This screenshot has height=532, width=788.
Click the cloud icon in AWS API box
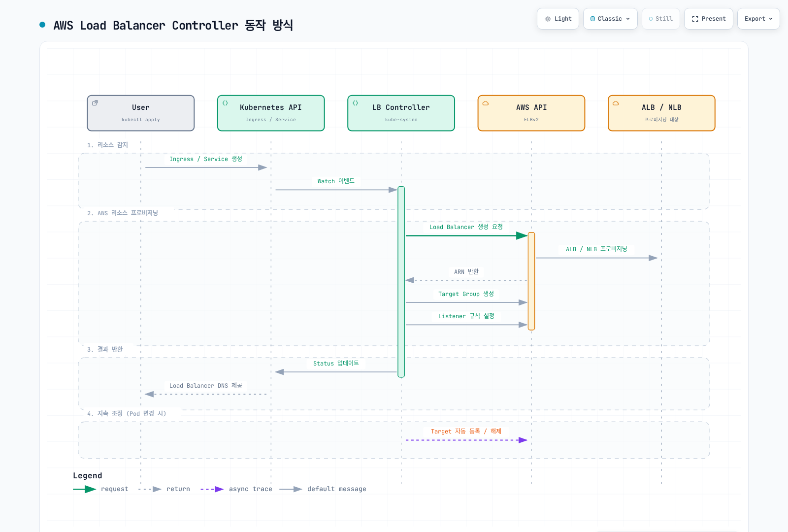(x=486, y=103)
